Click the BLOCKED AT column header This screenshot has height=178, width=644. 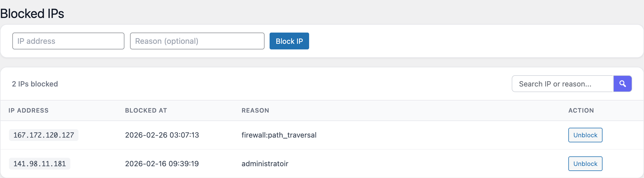pos(146,111)
